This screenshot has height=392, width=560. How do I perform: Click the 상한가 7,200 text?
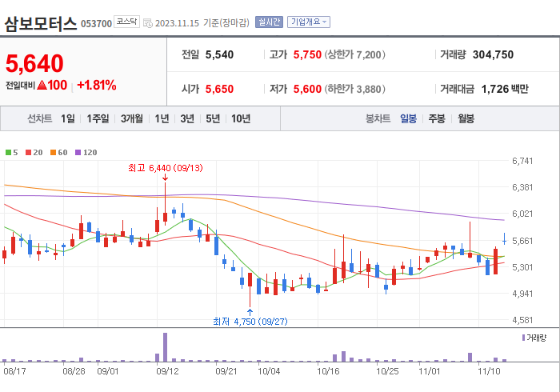pyautogui.click(x=354, y=54)
